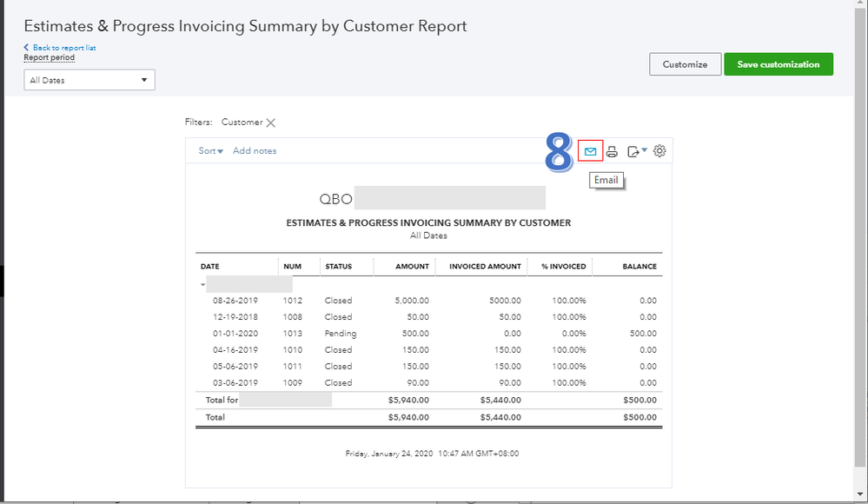Click the Email icon to send the report

(590, 150)
